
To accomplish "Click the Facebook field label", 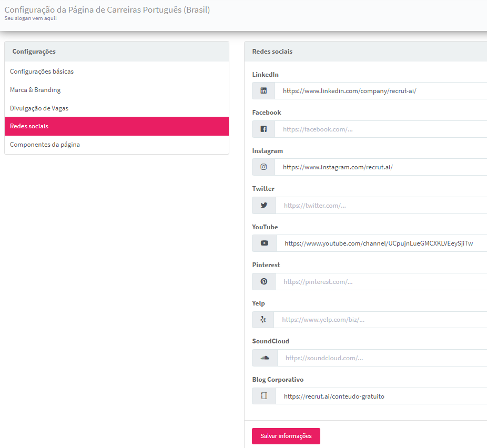I will coord(267,113).
